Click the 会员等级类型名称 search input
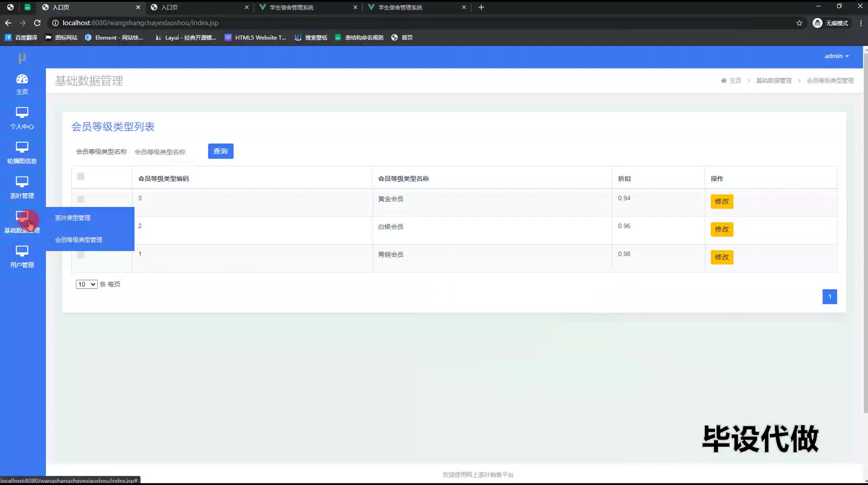 click(x=165, y=152)
